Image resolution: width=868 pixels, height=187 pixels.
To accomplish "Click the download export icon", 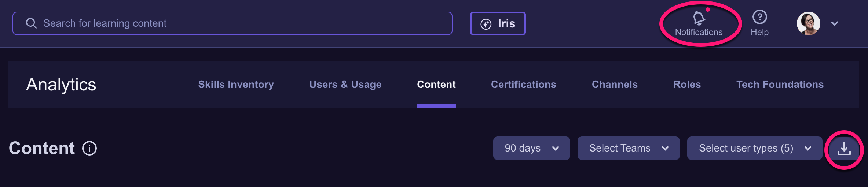I will [x=844, y=149].
